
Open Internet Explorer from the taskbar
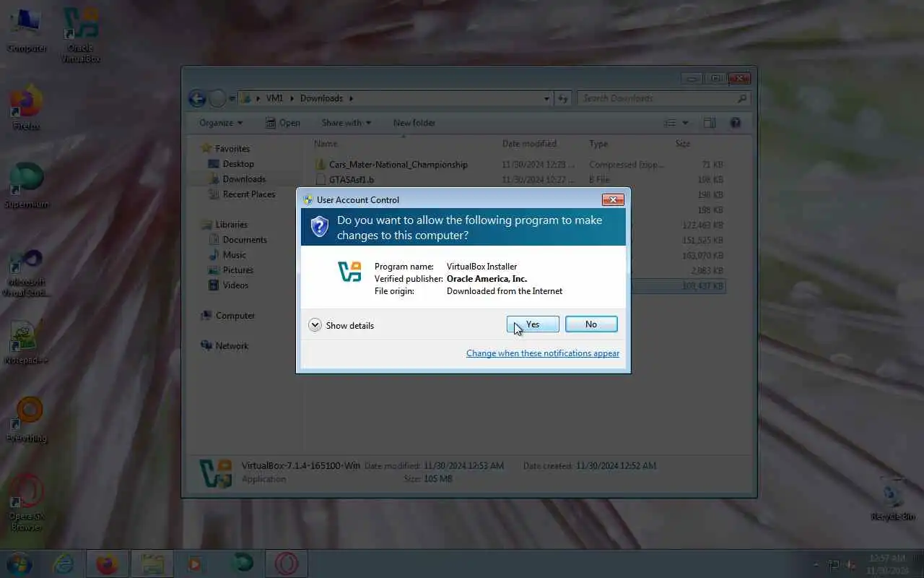tap(62, 564)
